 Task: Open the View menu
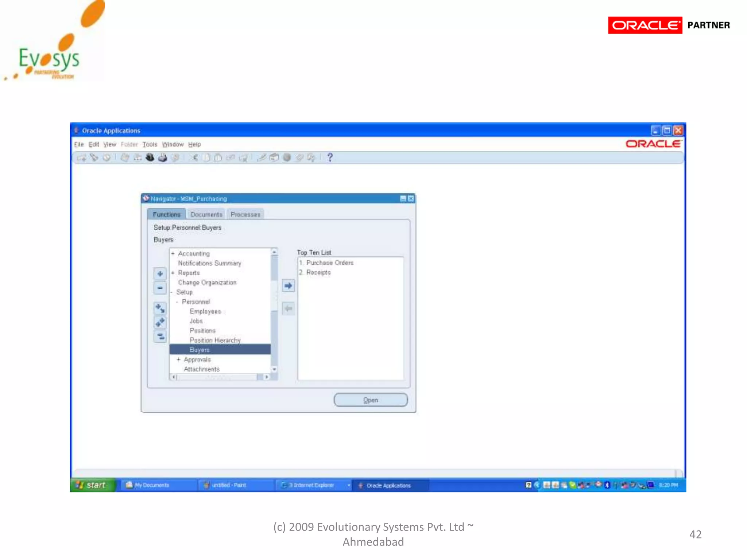point(109,144)
